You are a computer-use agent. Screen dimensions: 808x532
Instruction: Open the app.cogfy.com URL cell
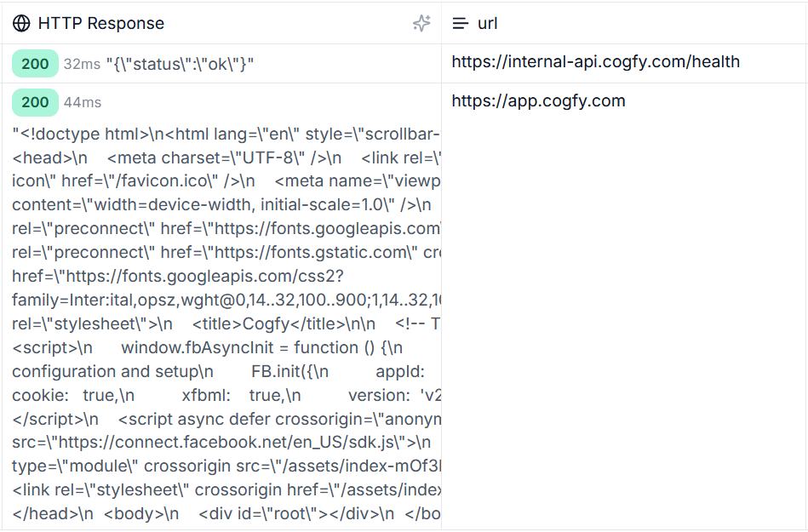pos(538,101)
